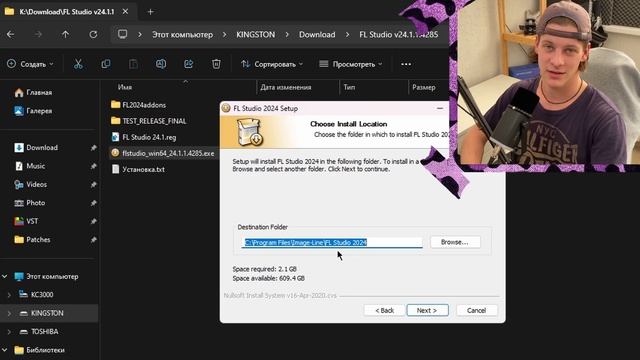Sort by Дата изменения column header
This screenshot has height=360, width=640.
[x=286, y=87]
